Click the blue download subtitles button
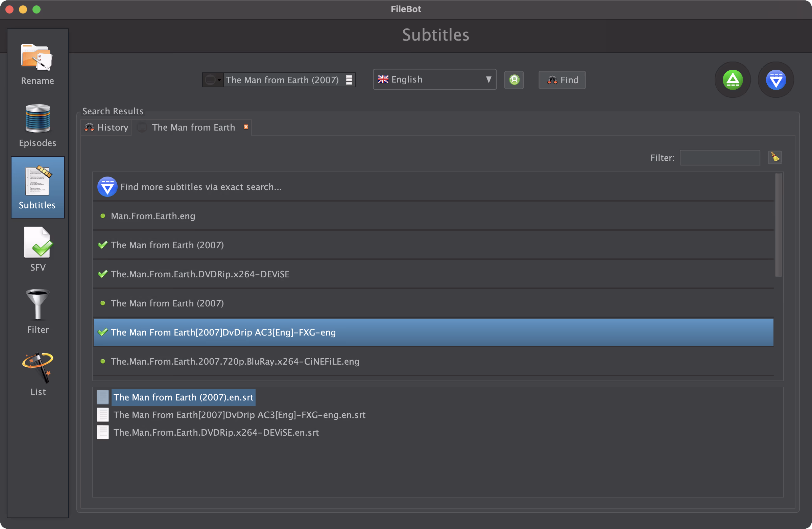The height and width of the screenshot is (529, 812). pyautogui.click(x=775, y=80)
